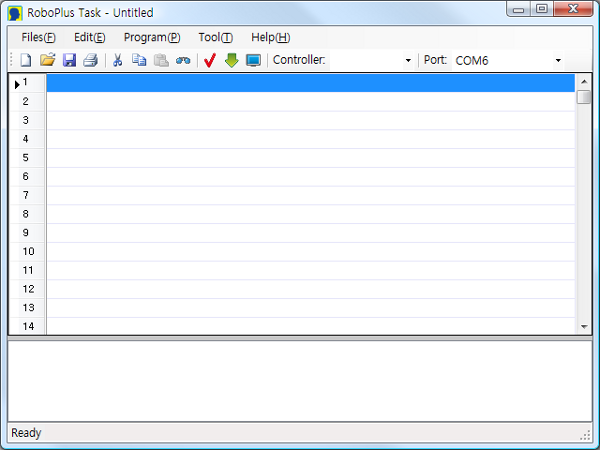
Task: Expand the Port COM6 dropdown
Action: pos(558,60)
